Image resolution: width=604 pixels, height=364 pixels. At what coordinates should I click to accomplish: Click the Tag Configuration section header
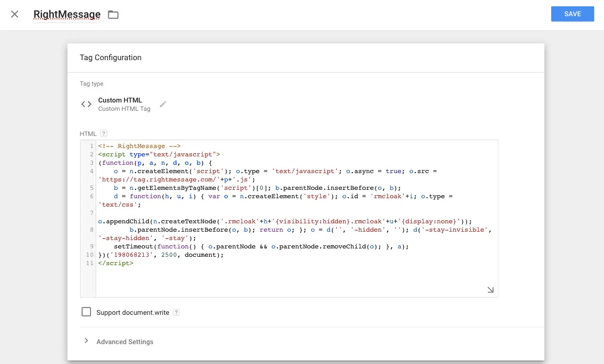[x=110, y=58]
